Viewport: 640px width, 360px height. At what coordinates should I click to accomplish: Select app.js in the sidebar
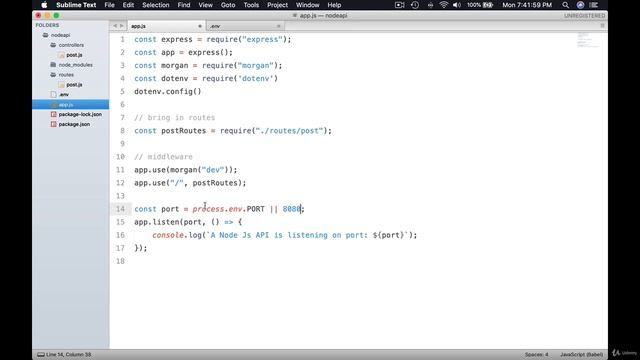coord(70,104)
